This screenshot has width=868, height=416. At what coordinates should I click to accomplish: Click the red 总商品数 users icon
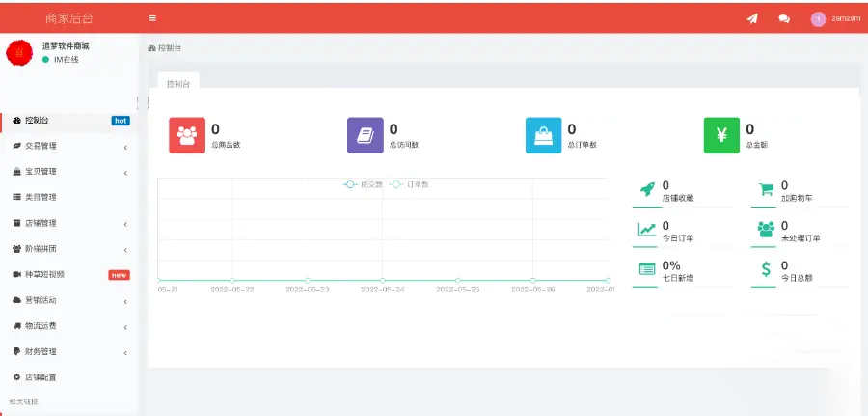click(187, 135)
